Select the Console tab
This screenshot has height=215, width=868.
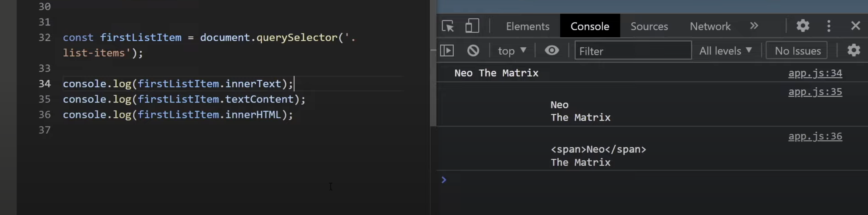pyautogui.click(x=590, y=26)
